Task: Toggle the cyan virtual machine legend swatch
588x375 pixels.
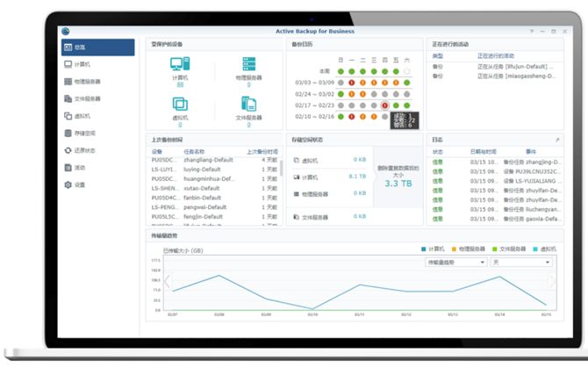Action: pos(535,249)
